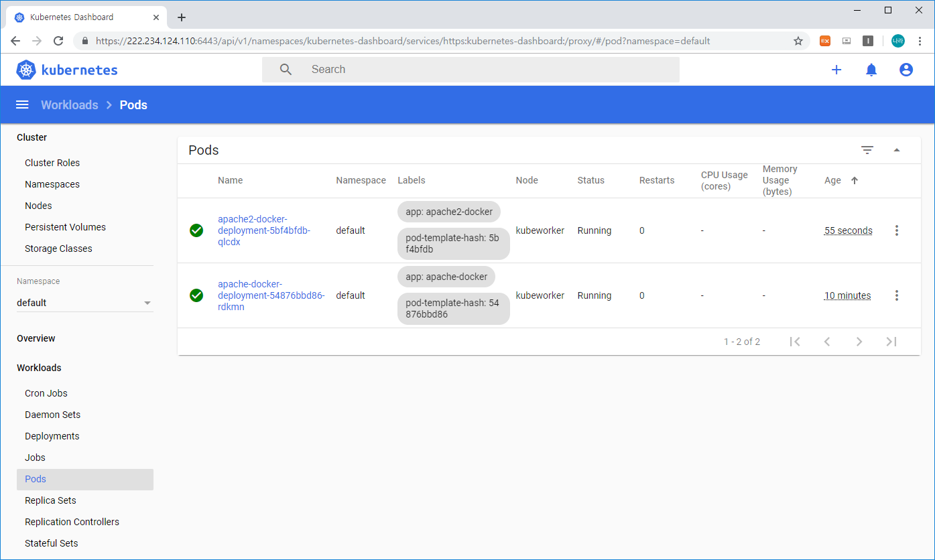Click the Name column header
This screenshot has width=935, height=560.
coord(231,180)
